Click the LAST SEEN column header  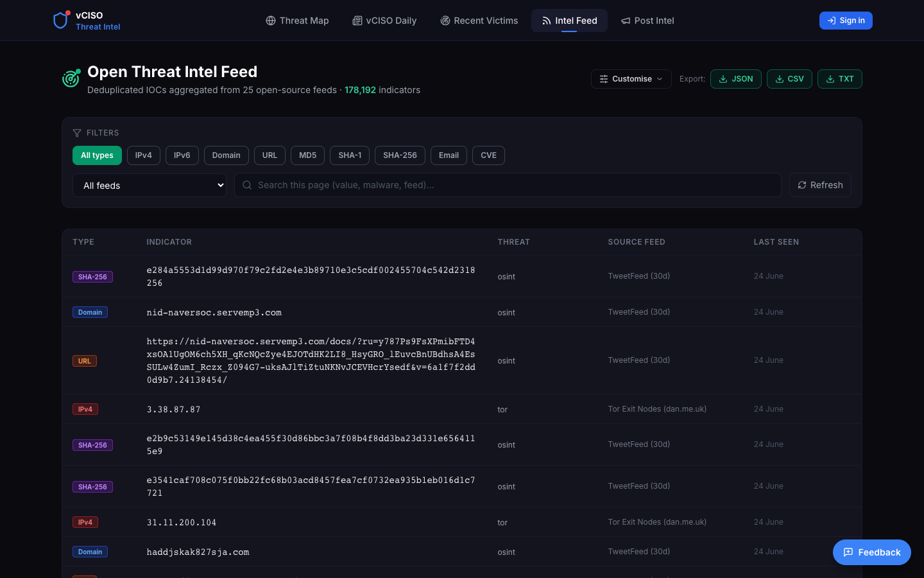(x=776, y=242)
